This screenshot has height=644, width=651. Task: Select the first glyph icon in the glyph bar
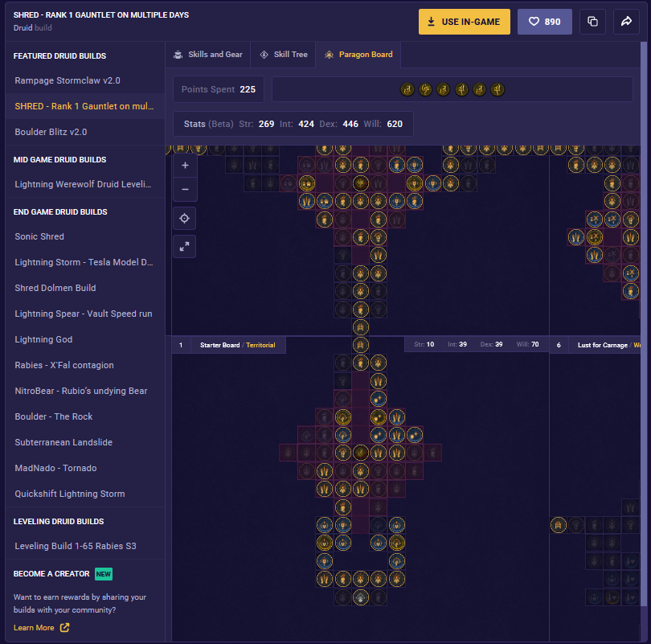pos(407,89)
